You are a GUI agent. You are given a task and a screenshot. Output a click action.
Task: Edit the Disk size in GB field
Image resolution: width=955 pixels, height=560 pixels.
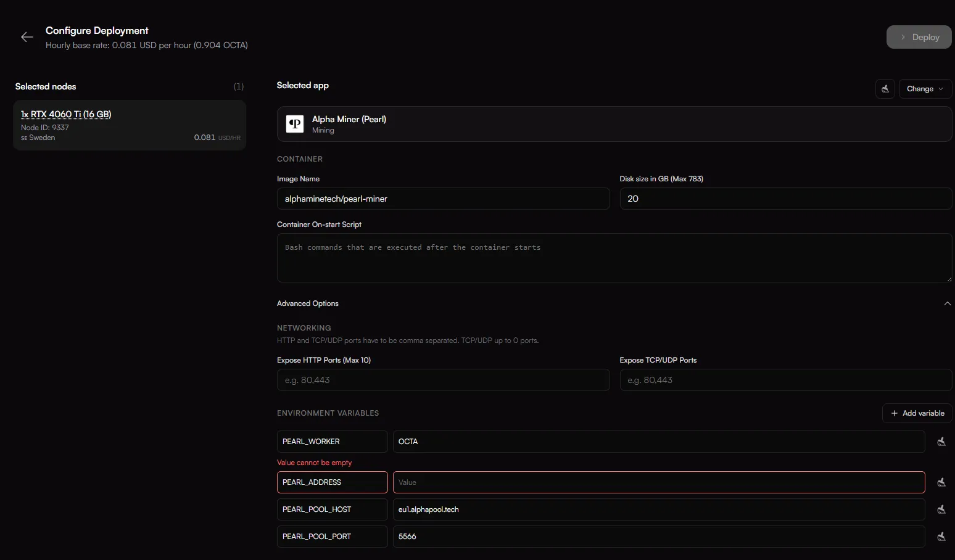(785, 199)
